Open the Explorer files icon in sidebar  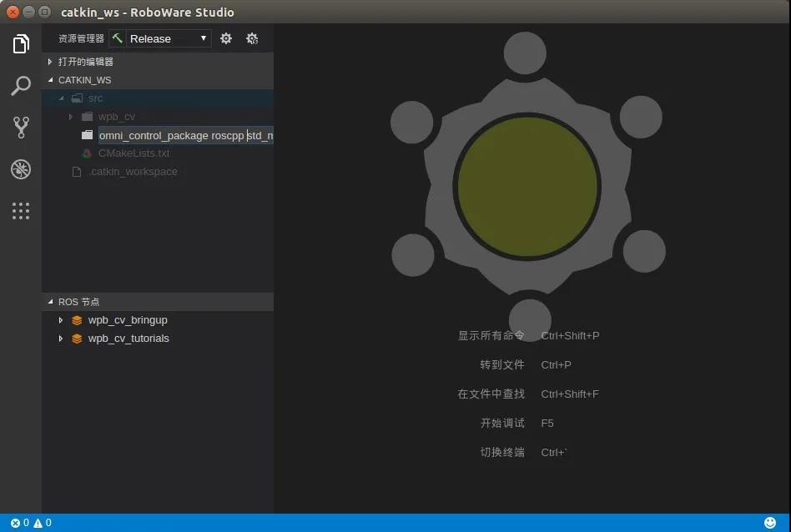coord(21,43)
